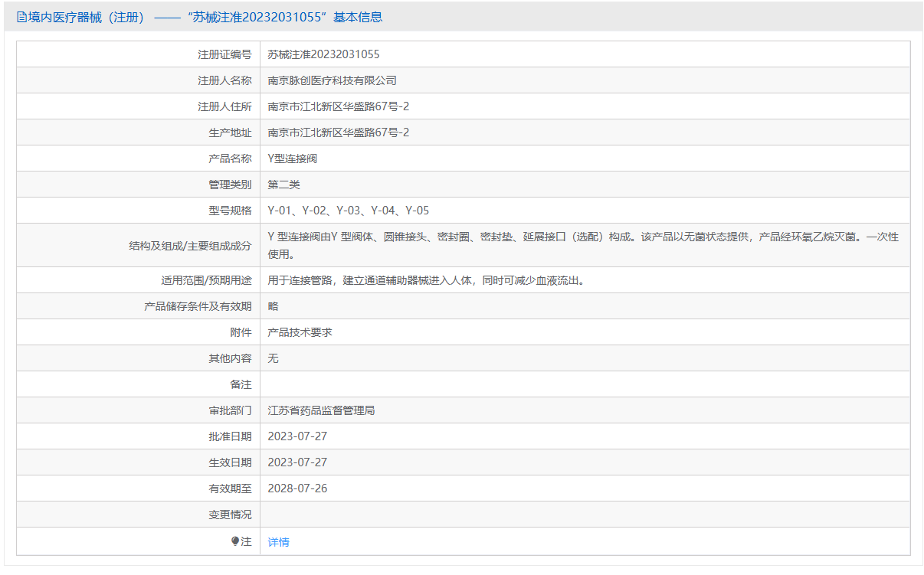The width and height of the screenshot is (924, 575).
Task: Click the label 型号规格
Action: point(230,211)
